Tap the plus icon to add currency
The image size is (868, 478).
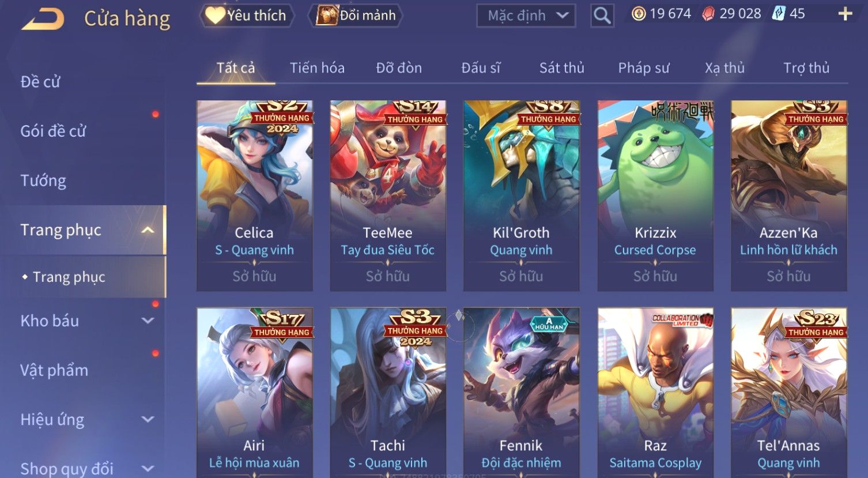(x=845, y=14)
